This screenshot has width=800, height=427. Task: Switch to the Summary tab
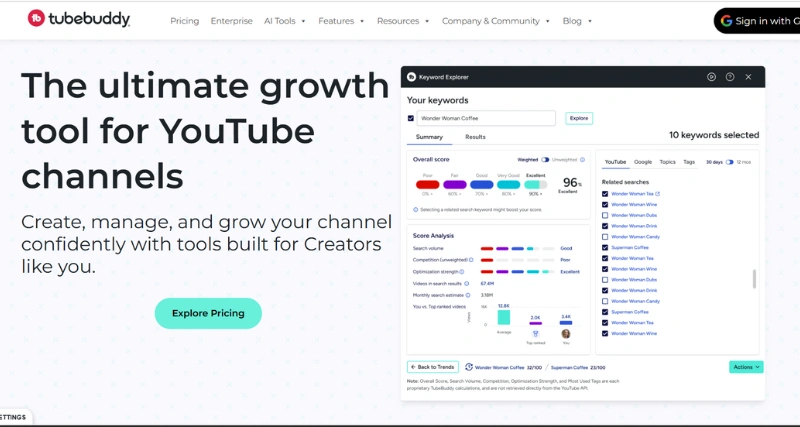[x=429, y=137]
